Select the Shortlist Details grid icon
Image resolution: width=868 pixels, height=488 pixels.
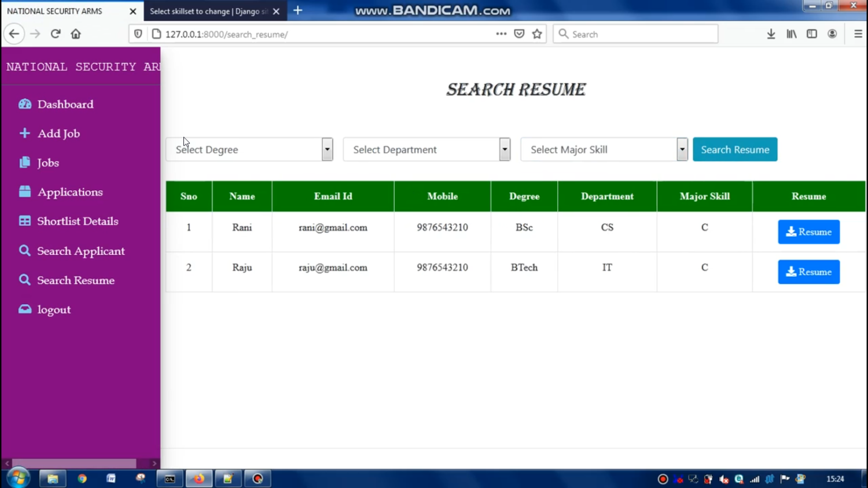pos(25,221)
